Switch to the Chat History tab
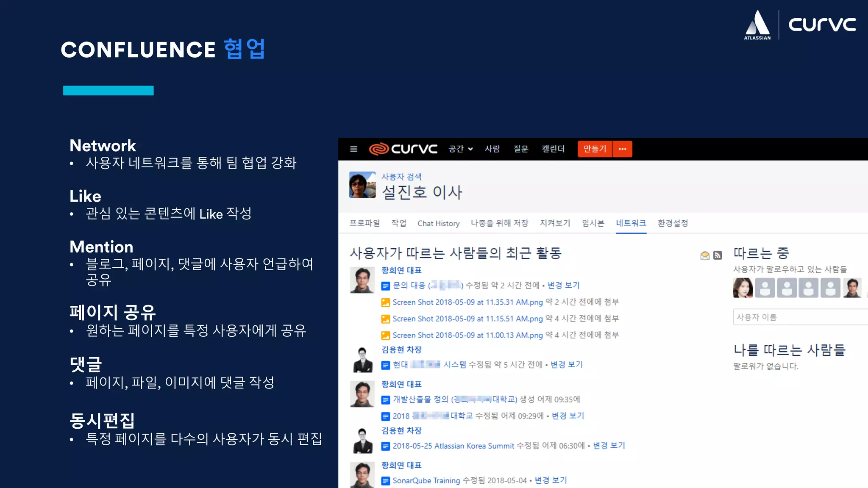The image size is (868, 488). tap(438, 223)
